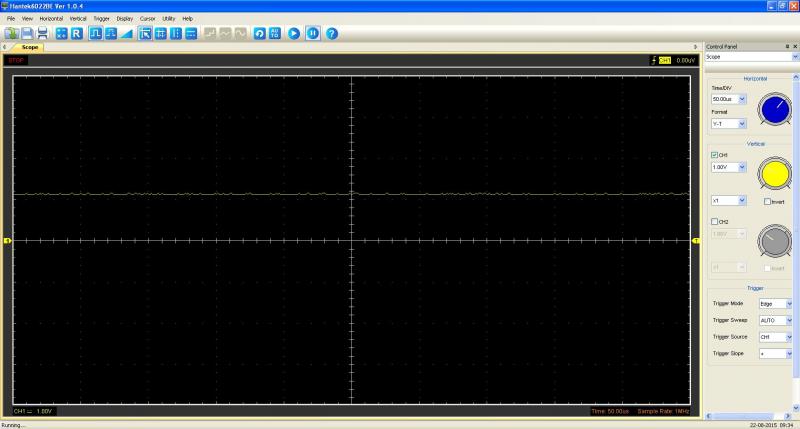Pin the Control Panel with the pin icon
Image resolution: width=800 pixels, height=429 pixels.
tap(787, 46)
